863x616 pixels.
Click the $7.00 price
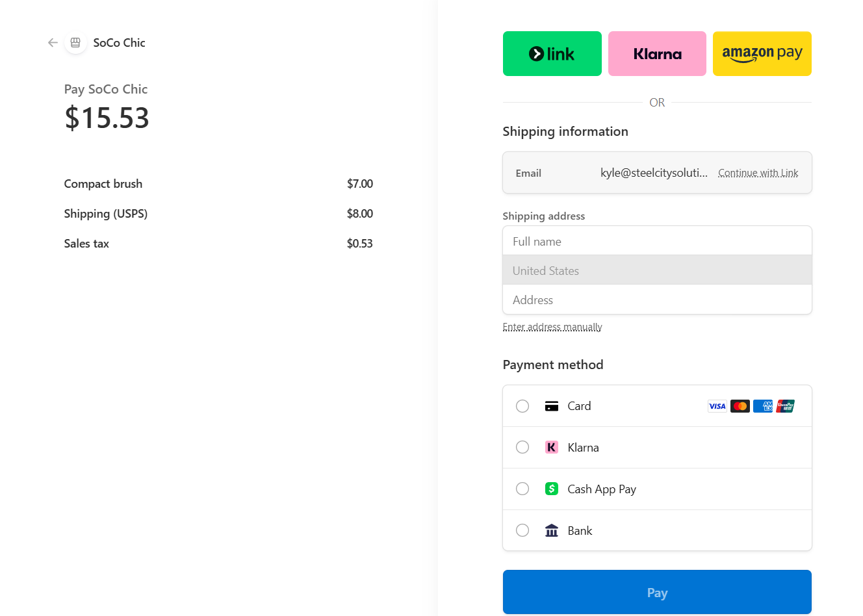(360, 184)
